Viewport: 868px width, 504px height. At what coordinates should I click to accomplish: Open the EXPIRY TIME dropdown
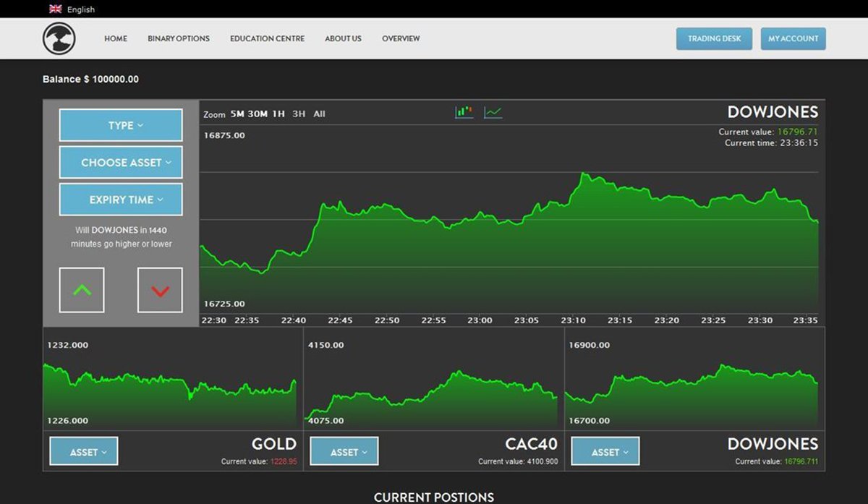click(x=121, y=200)
